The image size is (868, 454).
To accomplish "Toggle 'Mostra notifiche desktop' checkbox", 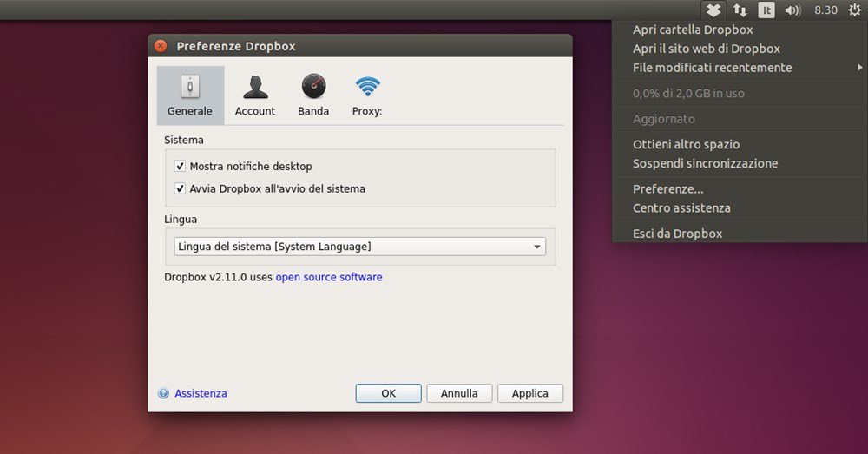I will pos(181,166).
